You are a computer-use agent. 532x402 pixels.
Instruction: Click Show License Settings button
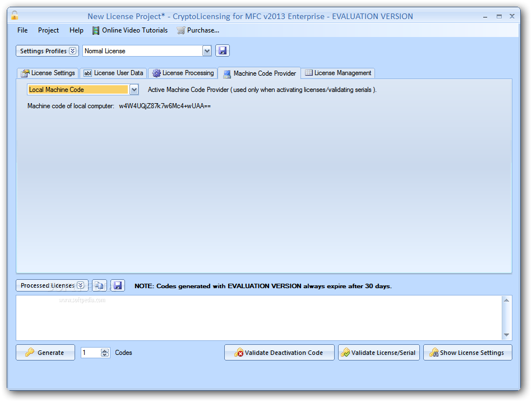coord(468,353)
